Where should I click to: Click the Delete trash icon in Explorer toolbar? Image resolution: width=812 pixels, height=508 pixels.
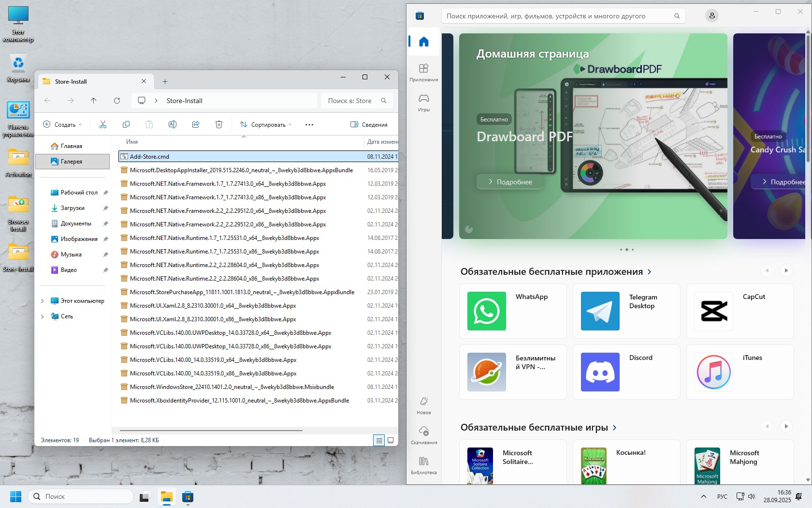219,125
